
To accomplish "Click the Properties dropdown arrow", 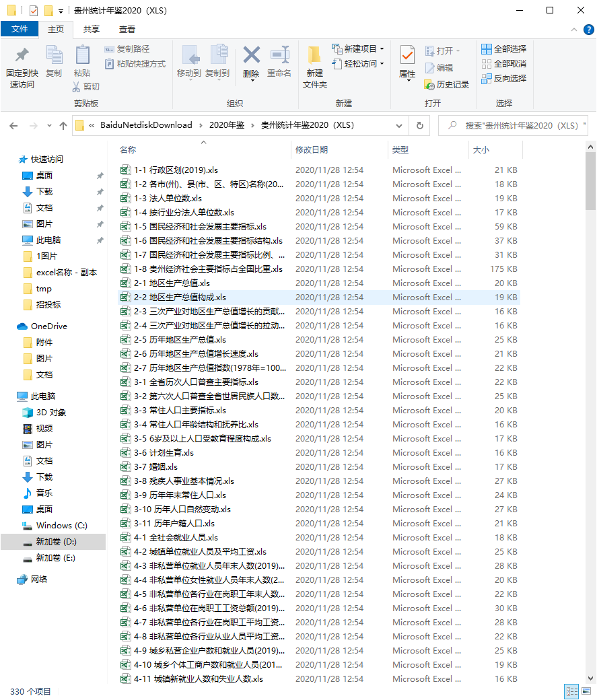I will tap(408, 81).
